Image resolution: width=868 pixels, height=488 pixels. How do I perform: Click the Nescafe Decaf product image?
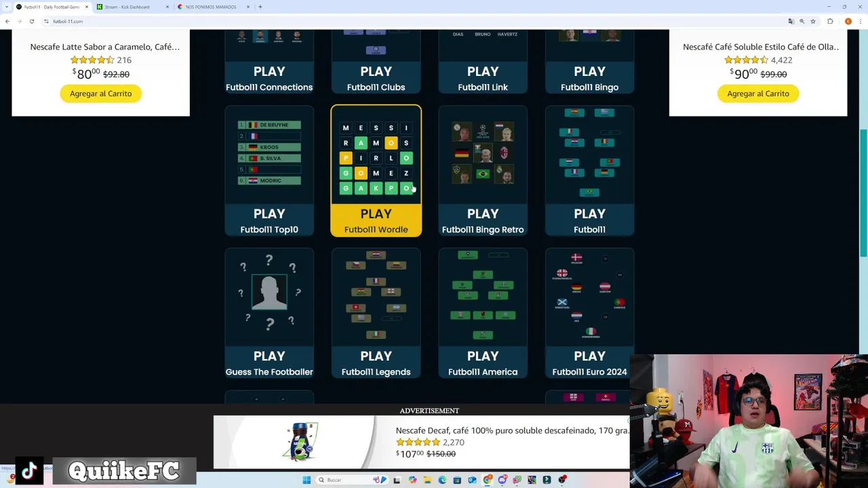point(302,441)
